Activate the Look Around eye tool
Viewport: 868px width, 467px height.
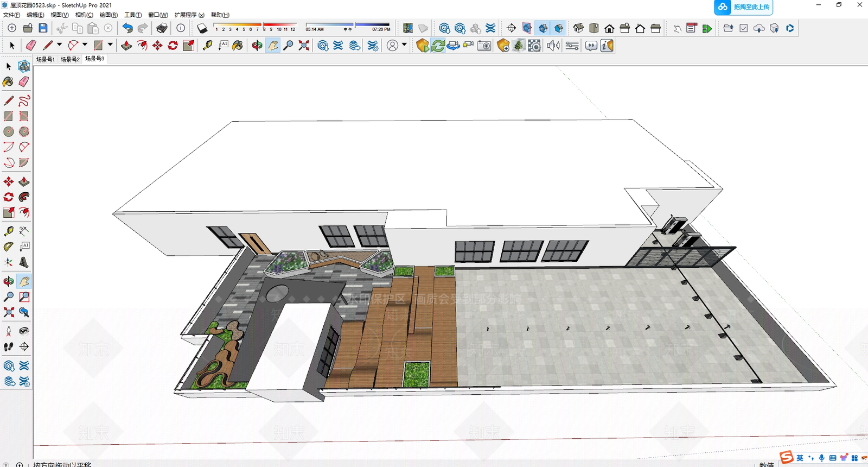24,331
